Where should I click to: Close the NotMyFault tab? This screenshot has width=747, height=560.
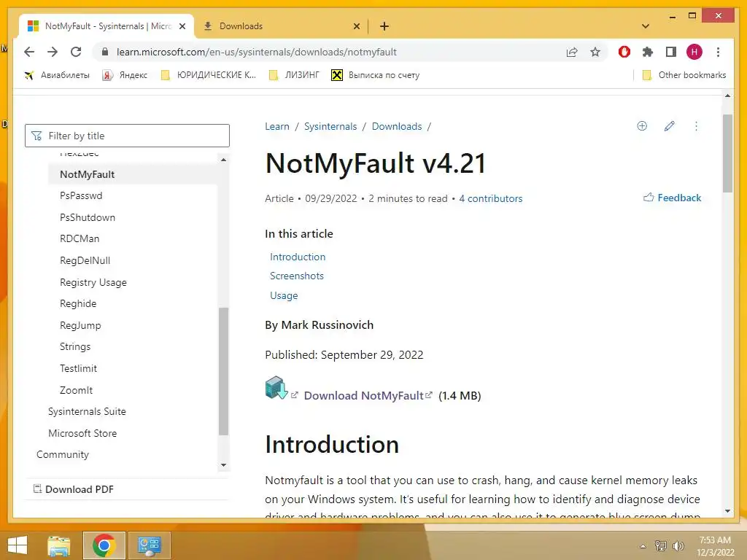(x=182, y=26)
